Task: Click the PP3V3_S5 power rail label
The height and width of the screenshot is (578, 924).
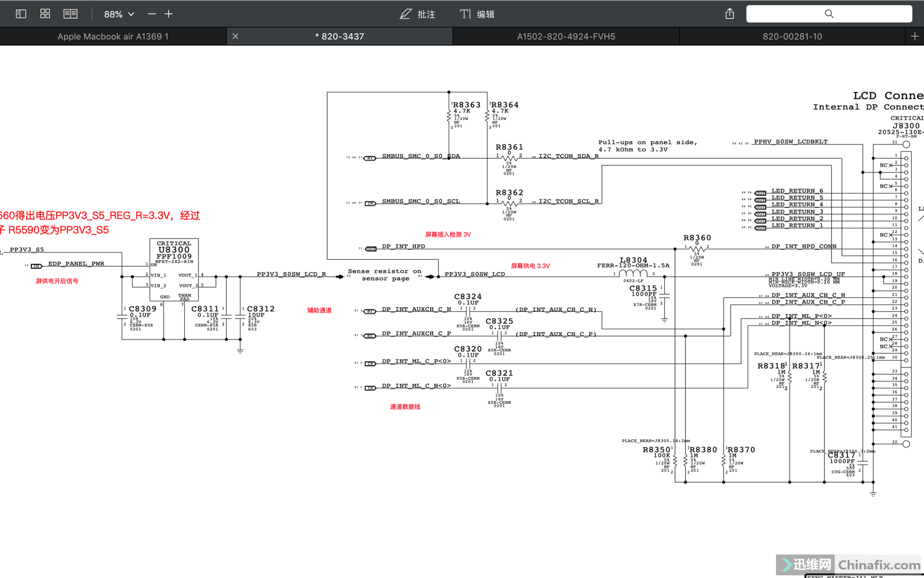Action: [27, 250]
